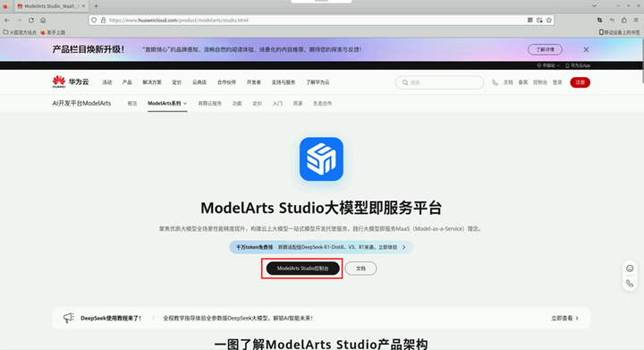This screenshot has width=644, height=350.
Task: Open the 产品 menu
Action: (127, 82)
